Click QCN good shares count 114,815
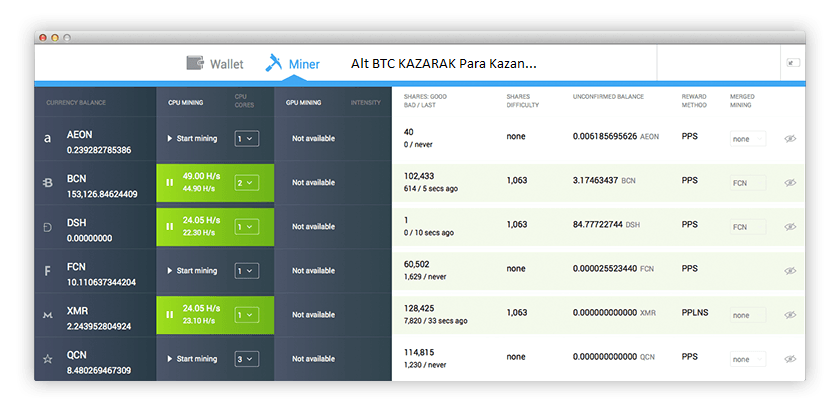The image size is (840, 419). 419,353
